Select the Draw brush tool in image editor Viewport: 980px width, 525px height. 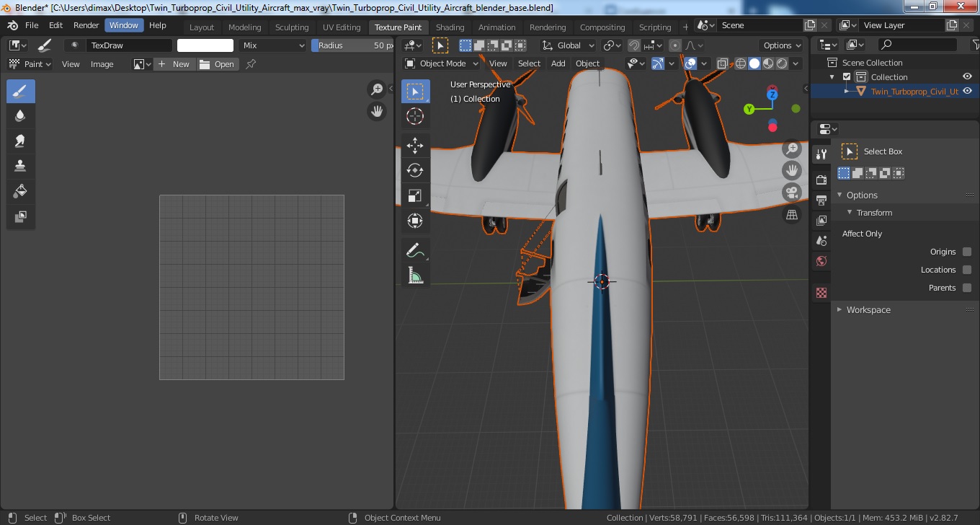pyautogui.click(x=21, y=92)
